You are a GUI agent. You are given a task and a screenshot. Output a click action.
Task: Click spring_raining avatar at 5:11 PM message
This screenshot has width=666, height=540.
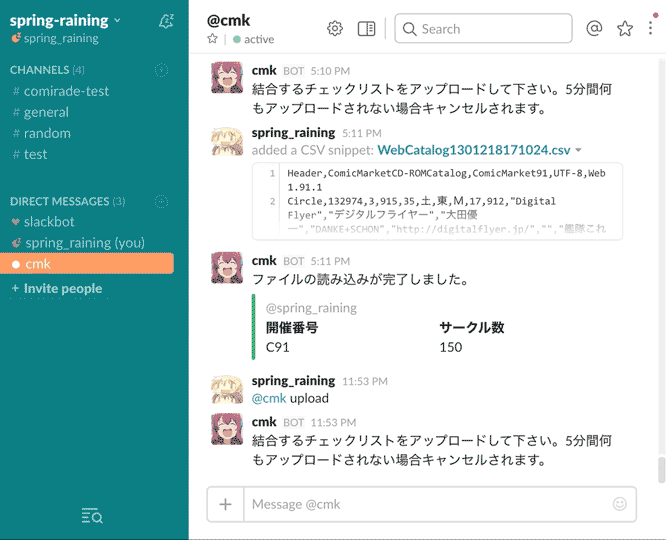point(227,142)
